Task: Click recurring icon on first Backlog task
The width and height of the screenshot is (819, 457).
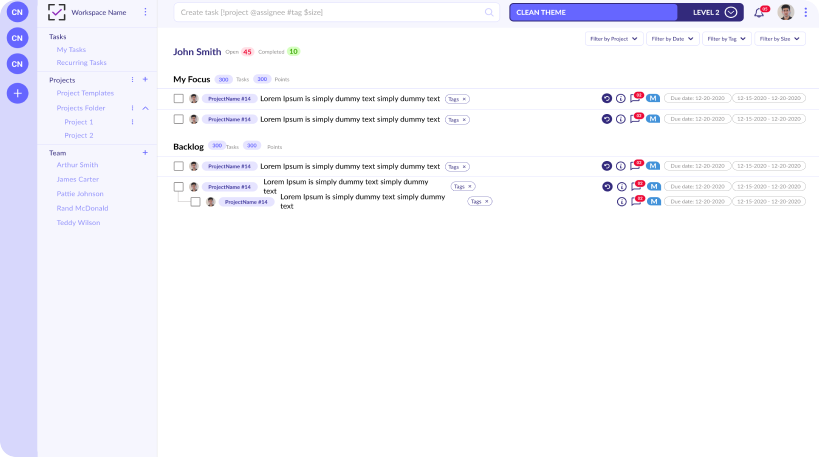Action: [x=606, y=166]
